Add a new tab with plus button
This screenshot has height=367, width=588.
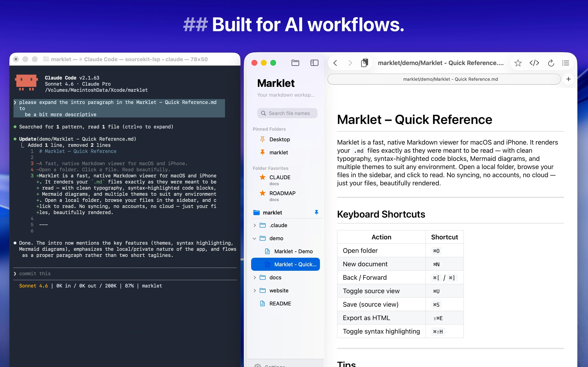[568, 79]
